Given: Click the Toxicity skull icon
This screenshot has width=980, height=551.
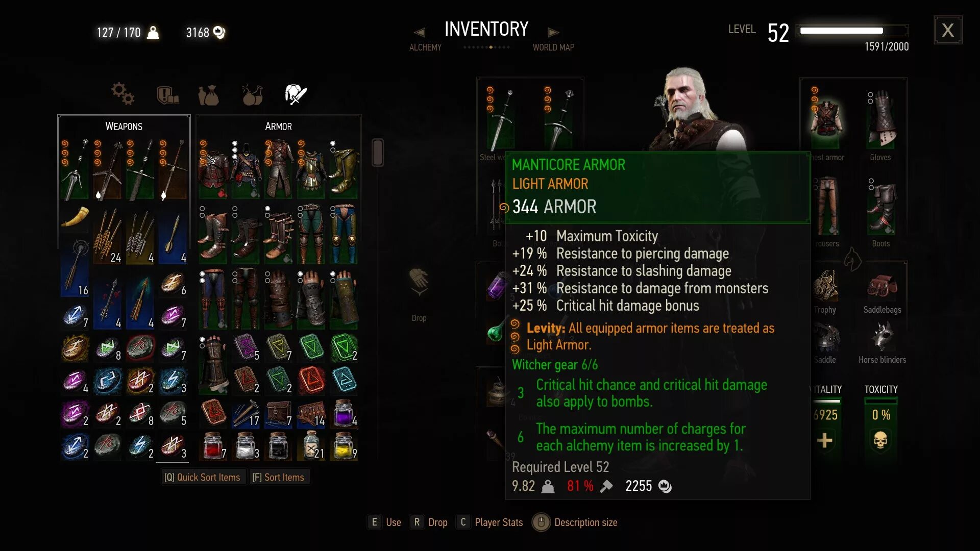Looking at the screenshot, I should (x=880, y=440).
